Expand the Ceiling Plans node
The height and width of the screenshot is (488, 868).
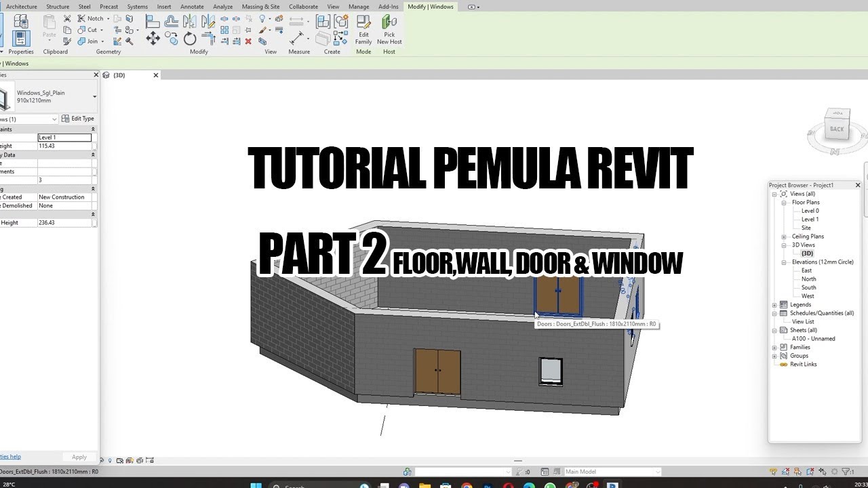pos(784,237)
